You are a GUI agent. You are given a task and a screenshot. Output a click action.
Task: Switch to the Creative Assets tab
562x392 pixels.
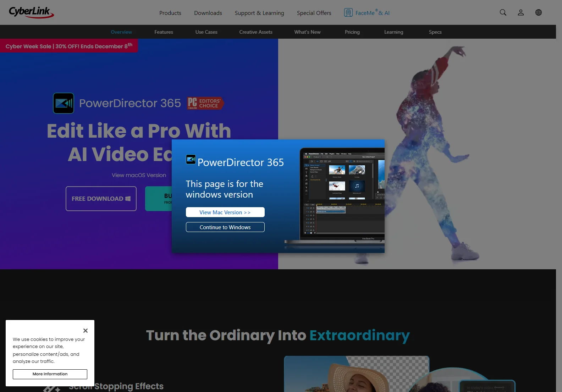click(256, 32)
